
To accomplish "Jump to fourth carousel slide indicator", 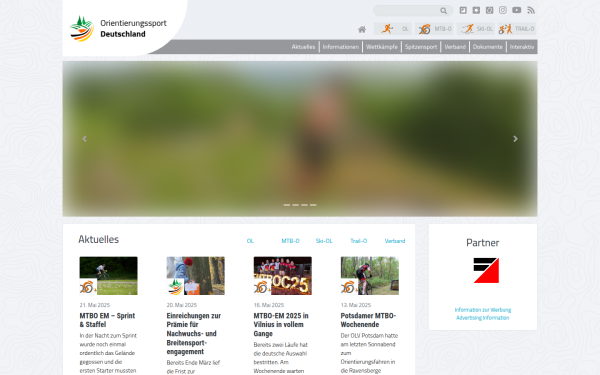I will tap(313, 205).
